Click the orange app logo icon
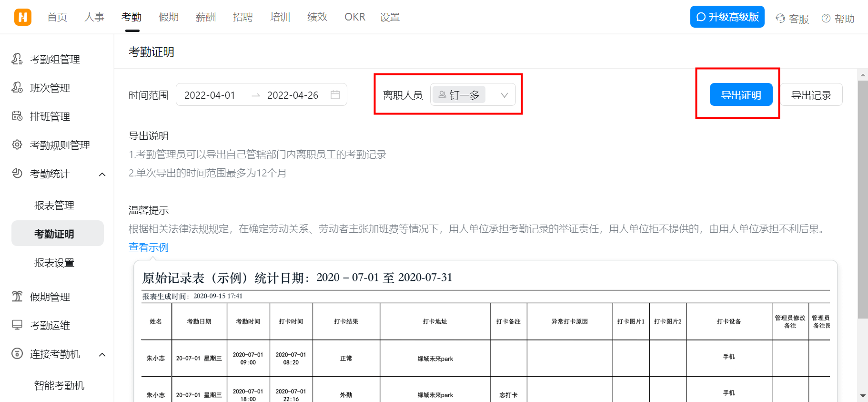This screenshot has height=402, width=868. tap(22, 17)
